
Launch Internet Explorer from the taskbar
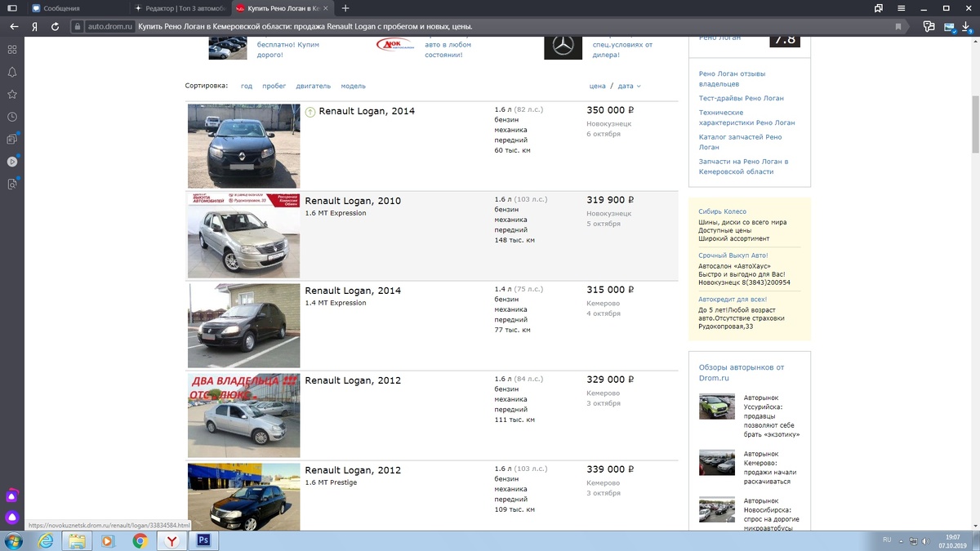46,540
